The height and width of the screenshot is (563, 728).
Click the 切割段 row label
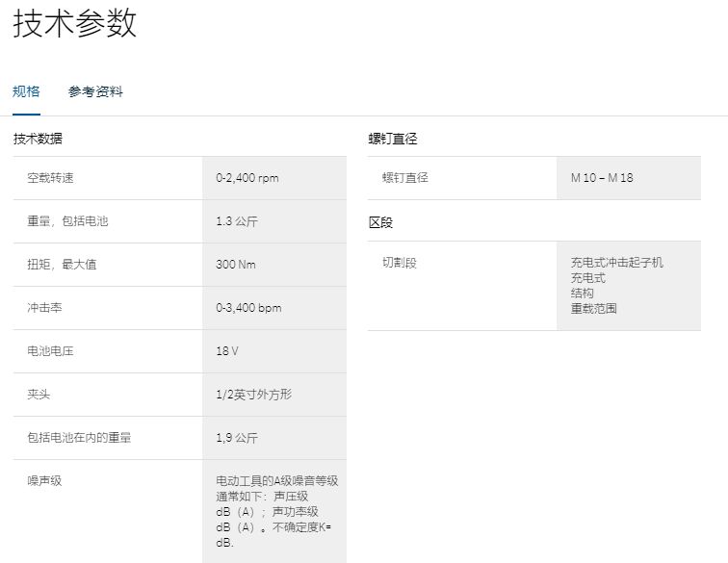(x=400, y=263)
